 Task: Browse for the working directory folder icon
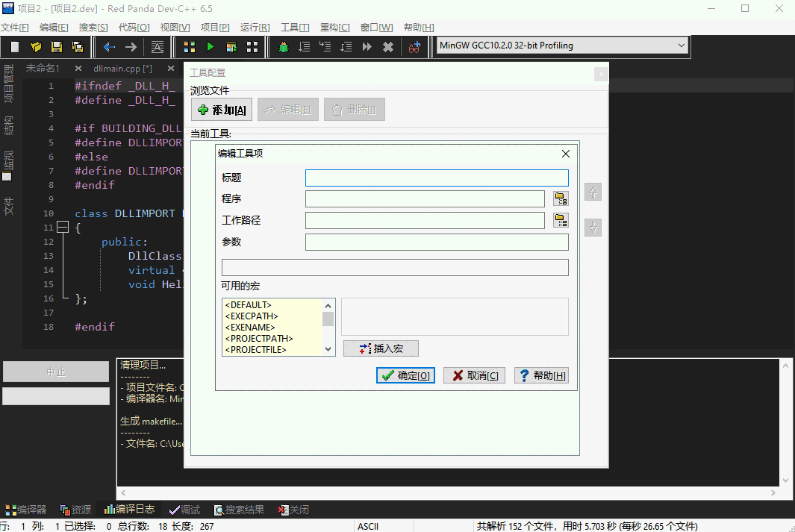(561, 220)
